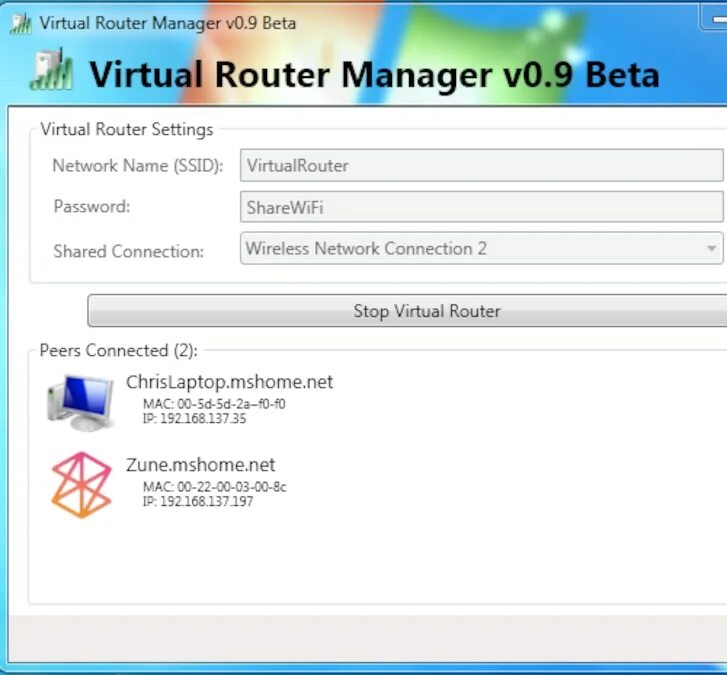Select the Zune.mshome.net peer name
This screenshot has height=675, width=727.
200,465
